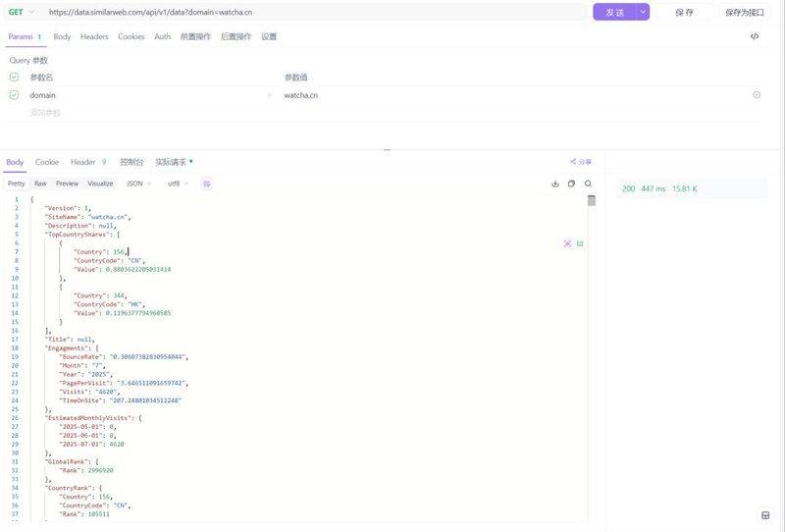The image size is (785, 532).
Task: Uncheck the domain parameter checkbox
Action: (x=14, y=95)
